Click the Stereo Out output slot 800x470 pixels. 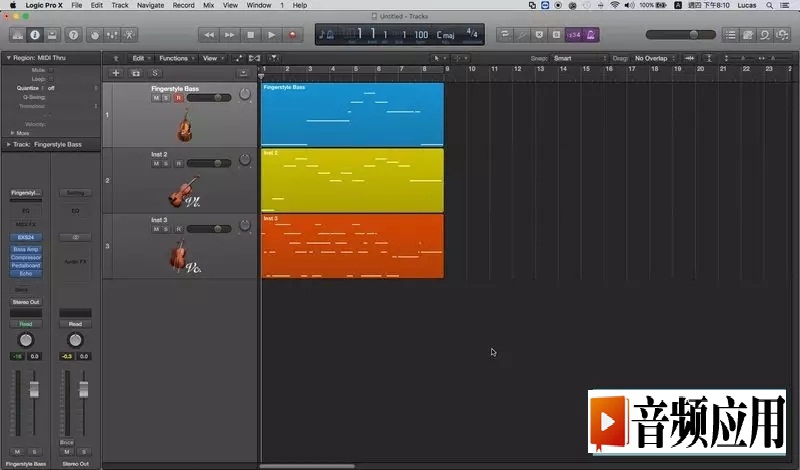pos(26,302)
